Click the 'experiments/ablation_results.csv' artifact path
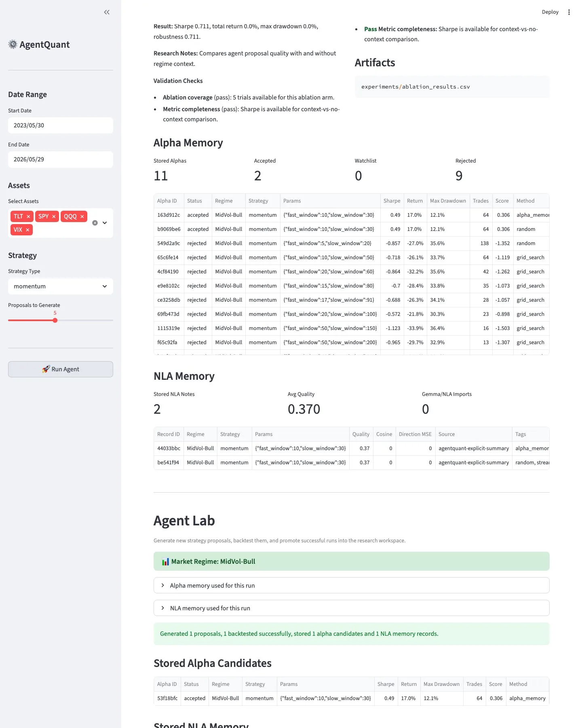Image resolution: width=582 pixels, height=728 pixels. tap(415, 87)
